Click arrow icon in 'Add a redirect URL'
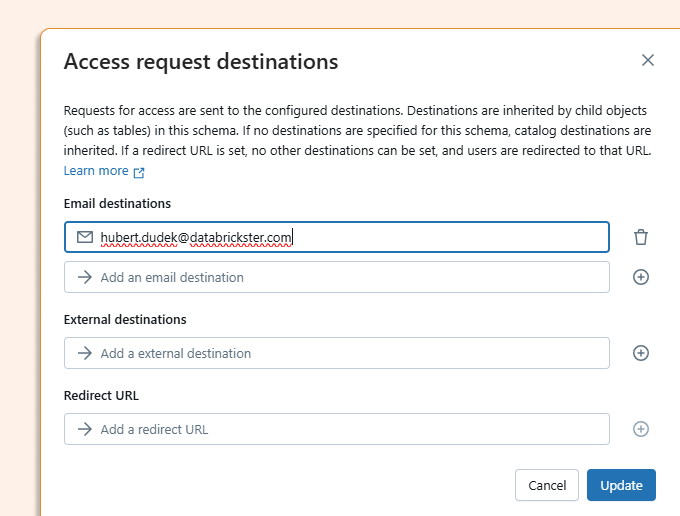680x516 pixels. click(x=85, y=429)
